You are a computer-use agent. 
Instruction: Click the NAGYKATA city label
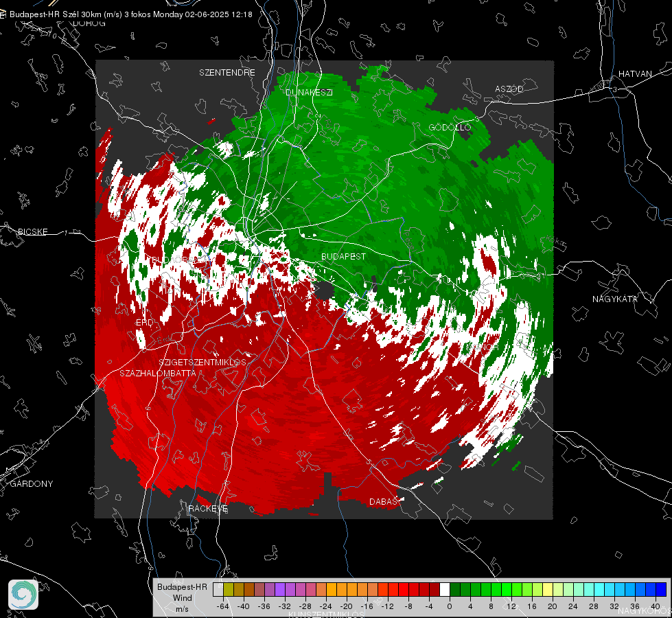[x=615, y=299]
